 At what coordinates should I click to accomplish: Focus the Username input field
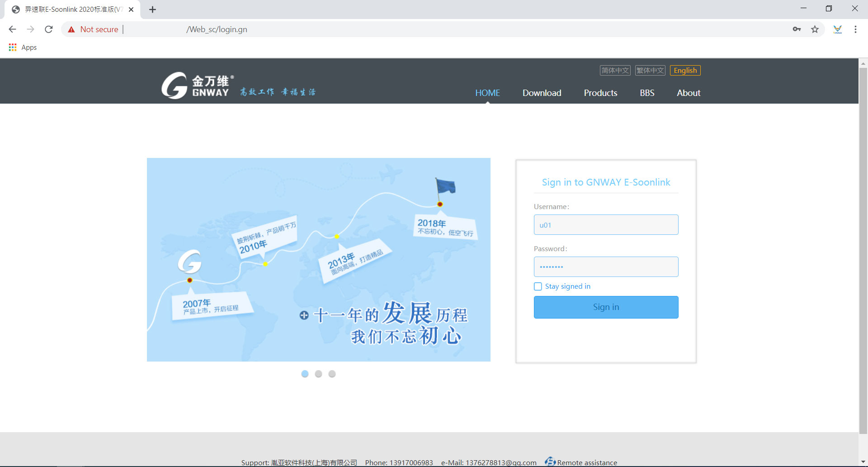tap(606, 225)
